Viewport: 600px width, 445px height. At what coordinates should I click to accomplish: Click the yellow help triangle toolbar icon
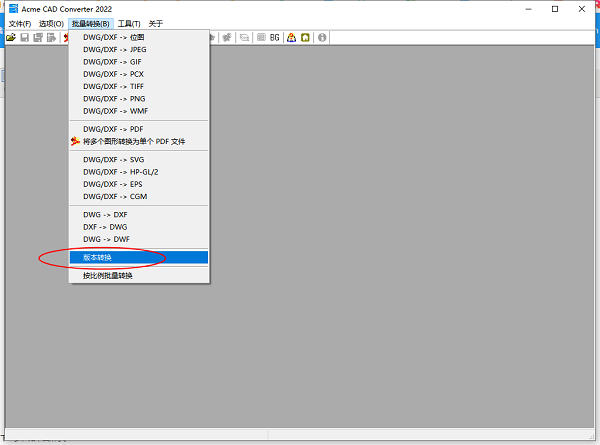292,37
